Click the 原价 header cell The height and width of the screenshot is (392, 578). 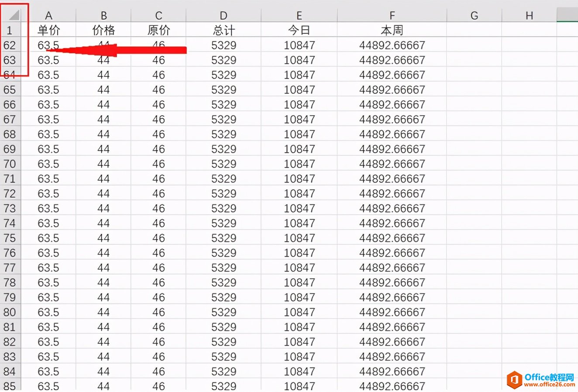(158, 30)
